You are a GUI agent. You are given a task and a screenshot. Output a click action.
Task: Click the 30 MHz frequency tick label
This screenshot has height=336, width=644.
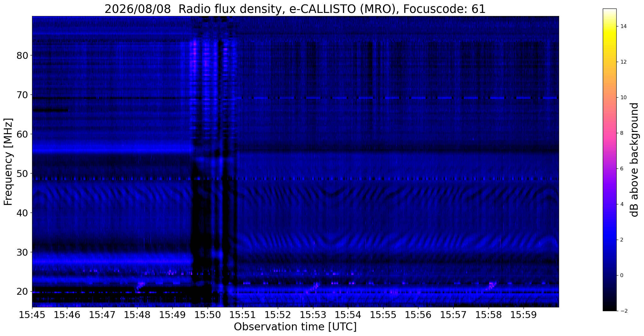[x=22, y=252]
